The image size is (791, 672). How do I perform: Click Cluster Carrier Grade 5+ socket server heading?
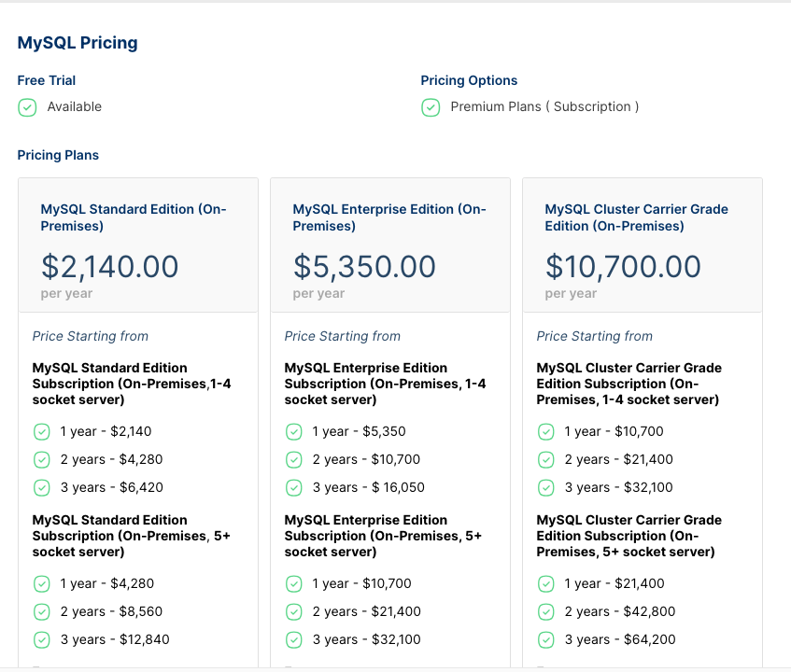click(x=629, y=536)
